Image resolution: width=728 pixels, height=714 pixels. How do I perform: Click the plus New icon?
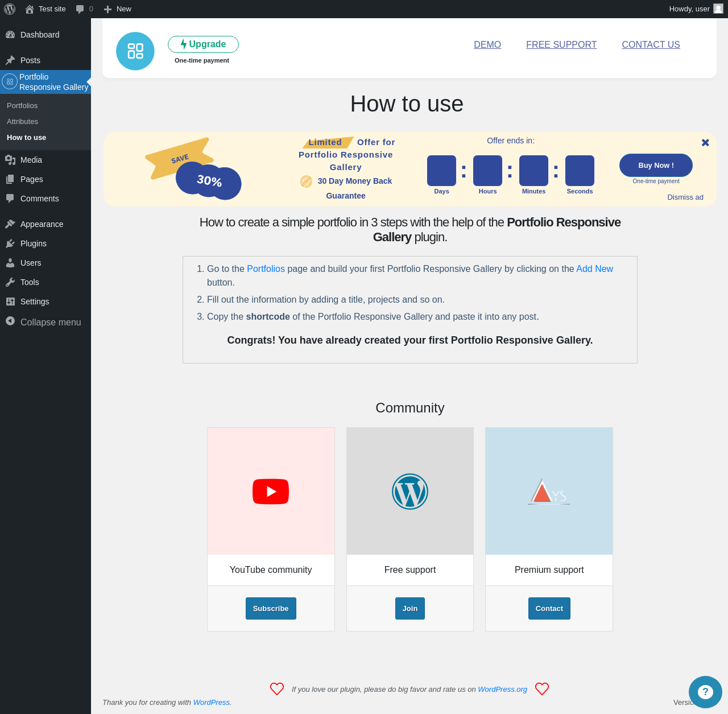(x=107, y=9)
